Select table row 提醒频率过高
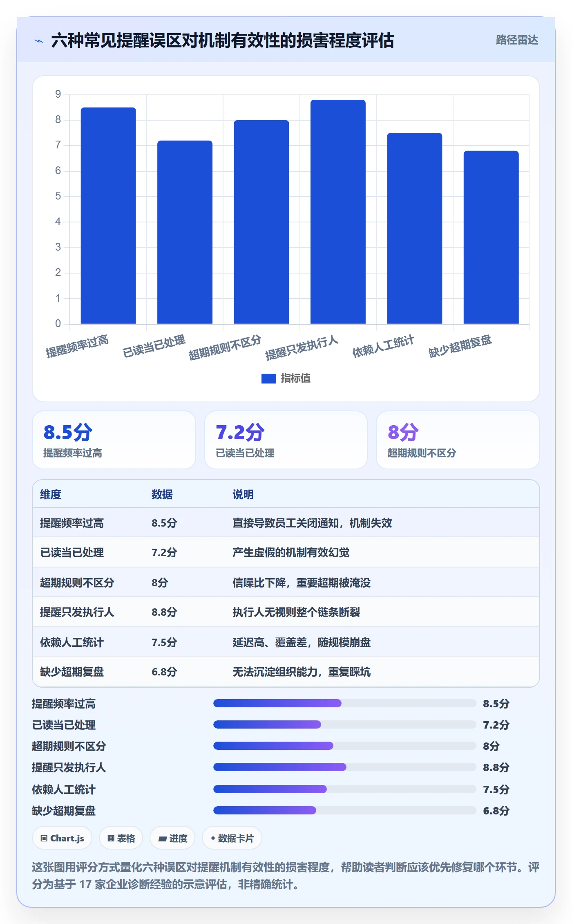 point(286,523)
